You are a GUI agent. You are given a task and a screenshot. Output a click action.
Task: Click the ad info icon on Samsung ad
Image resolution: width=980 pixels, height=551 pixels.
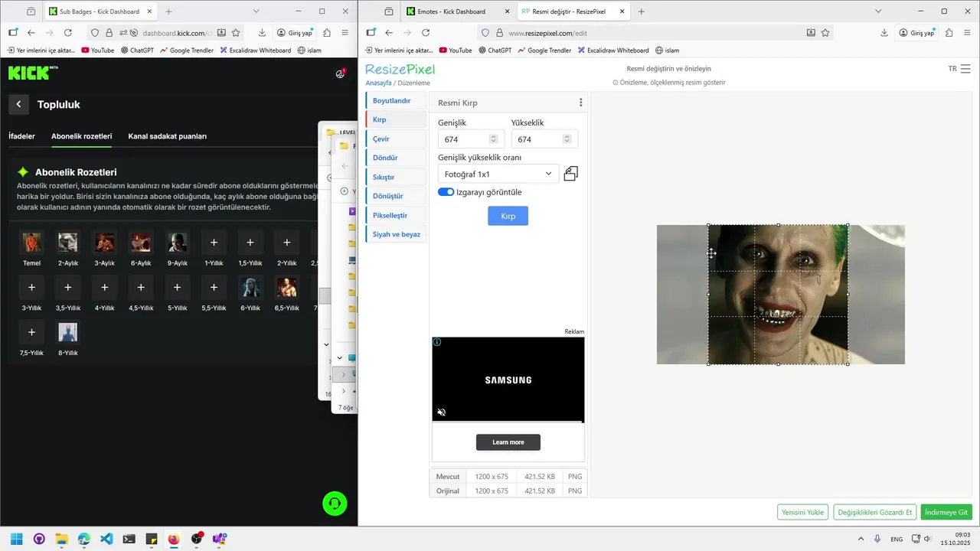point(437,342)
